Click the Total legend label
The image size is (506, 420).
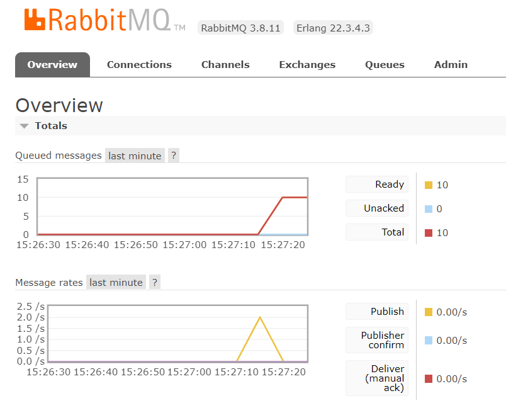click(377, 232)
